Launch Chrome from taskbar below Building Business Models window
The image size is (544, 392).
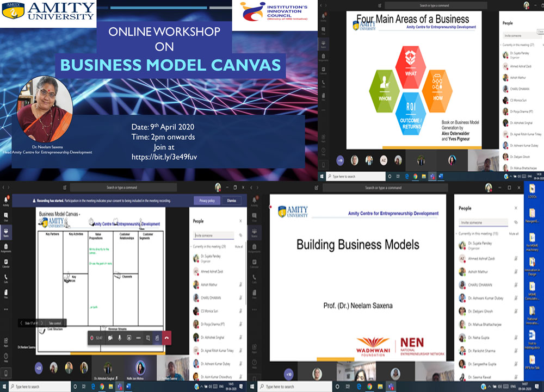coord(370,386)
